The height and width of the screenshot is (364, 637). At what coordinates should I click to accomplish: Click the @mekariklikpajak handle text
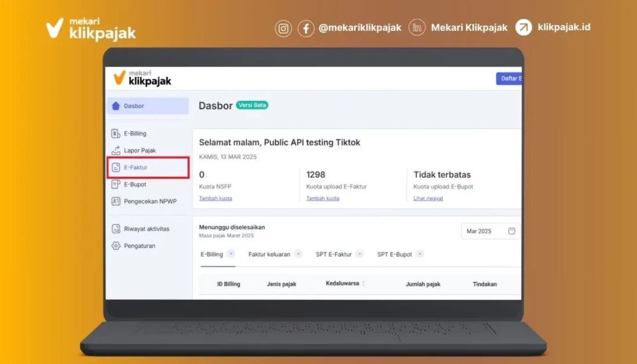point(360,28)
